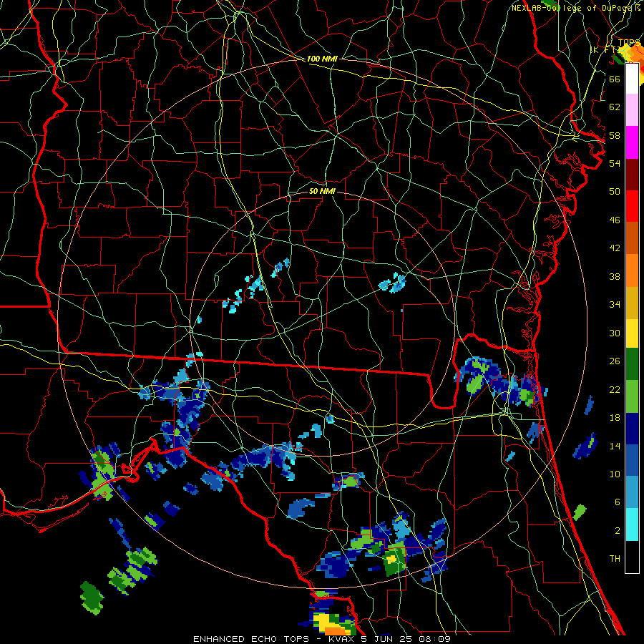Click the legend value 34
The width and height of the screenshot is (644, 644).
coord(615,305)
